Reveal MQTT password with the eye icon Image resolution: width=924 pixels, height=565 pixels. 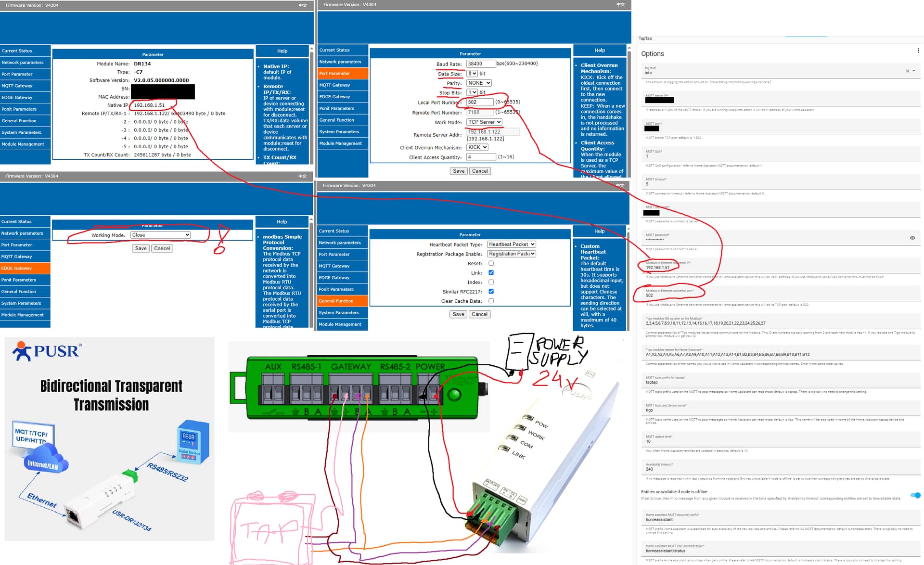pyautogui.click(x=912, y=238)
